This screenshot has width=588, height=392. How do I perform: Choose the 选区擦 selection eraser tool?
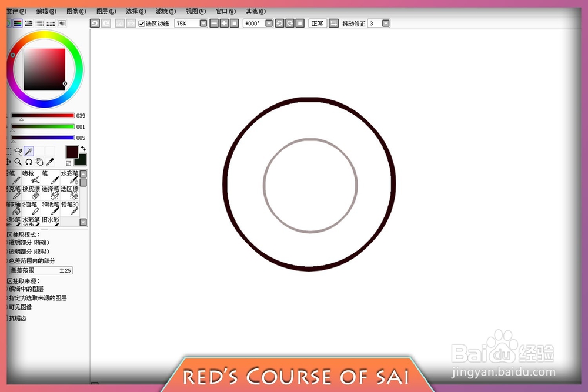(69, 193)
